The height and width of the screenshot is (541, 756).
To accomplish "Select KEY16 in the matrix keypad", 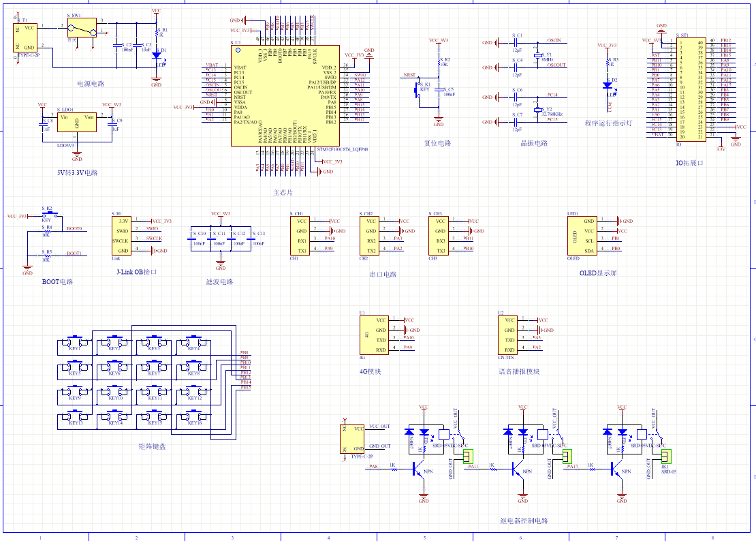I will (x=193, y=416).
